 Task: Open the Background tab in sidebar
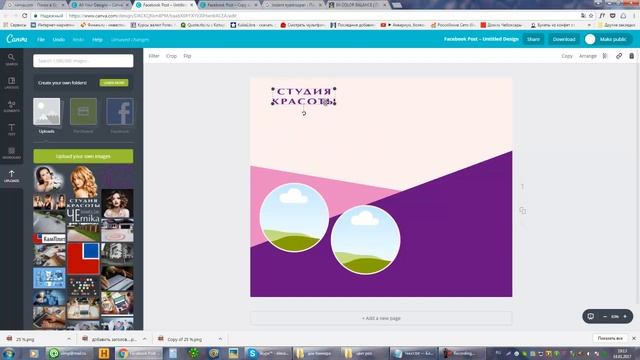(11, 153)
